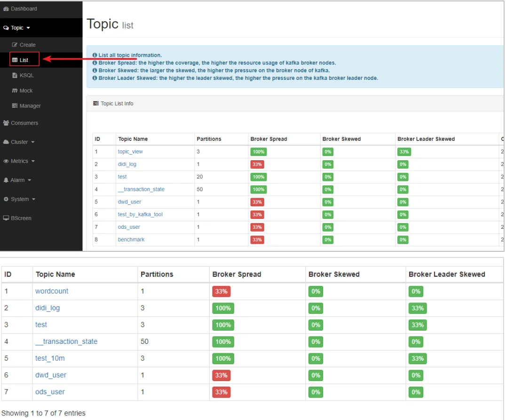Screen dimensions: 506x420
Task: Sort by Partitions column header in upper table
Action: tap(209, 139)
